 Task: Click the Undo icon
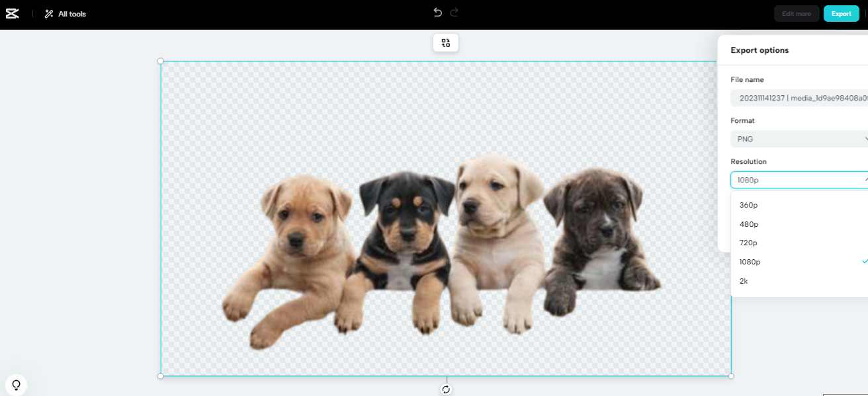coord(436,11)
